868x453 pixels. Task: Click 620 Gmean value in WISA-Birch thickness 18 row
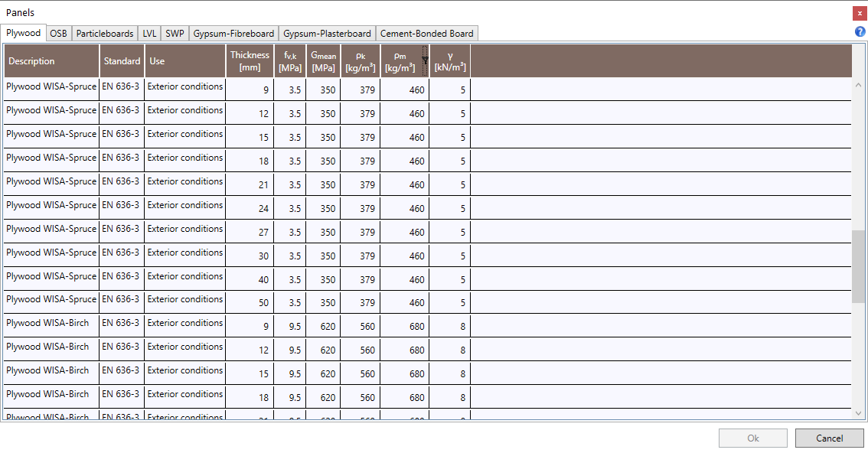click(x=328, y=398)
